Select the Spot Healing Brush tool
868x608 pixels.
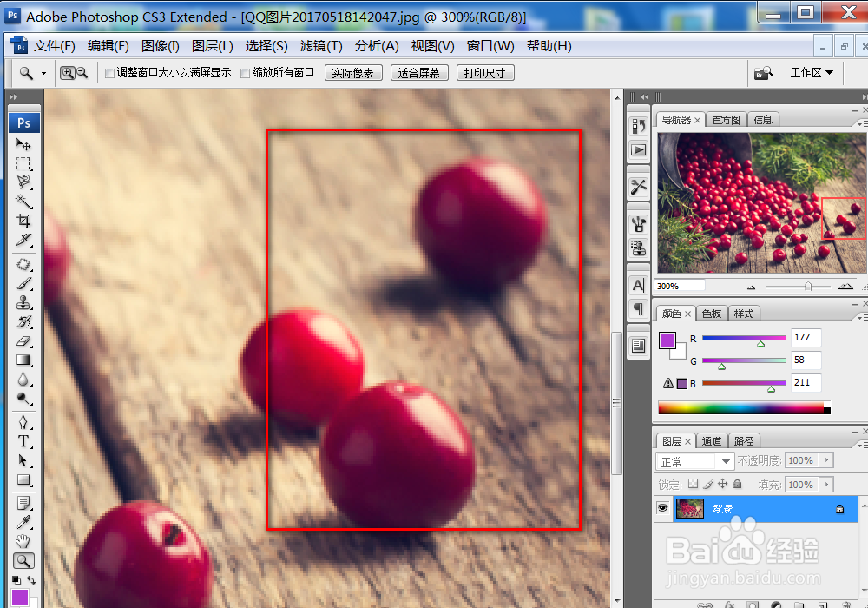23,264
